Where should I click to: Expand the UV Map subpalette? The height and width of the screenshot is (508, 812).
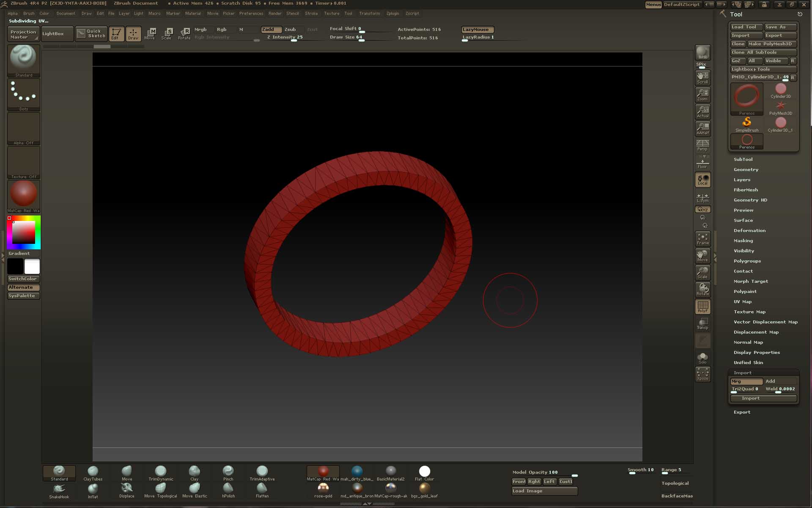742,301
